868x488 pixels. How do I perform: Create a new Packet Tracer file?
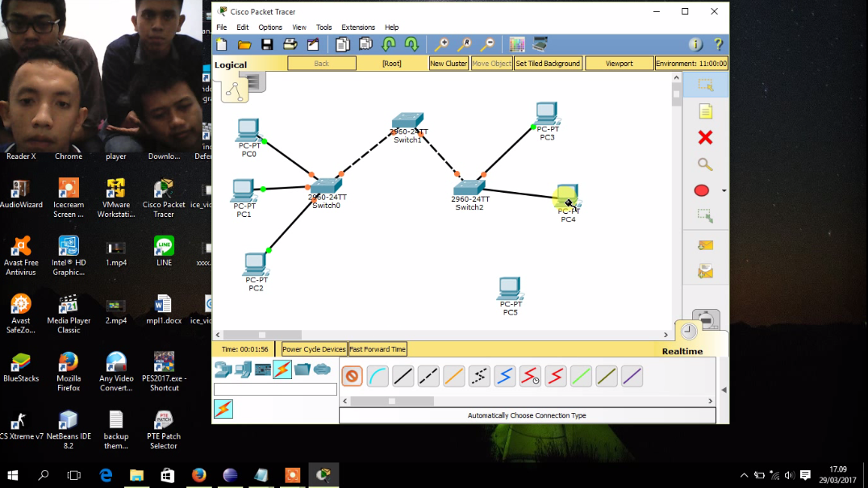pos(222,44)
